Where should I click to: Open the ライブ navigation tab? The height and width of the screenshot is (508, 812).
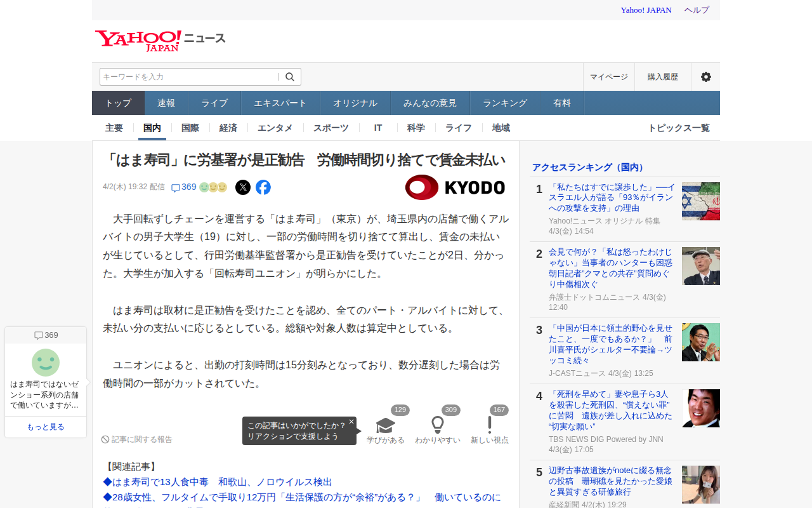click(x=214, y=103)
